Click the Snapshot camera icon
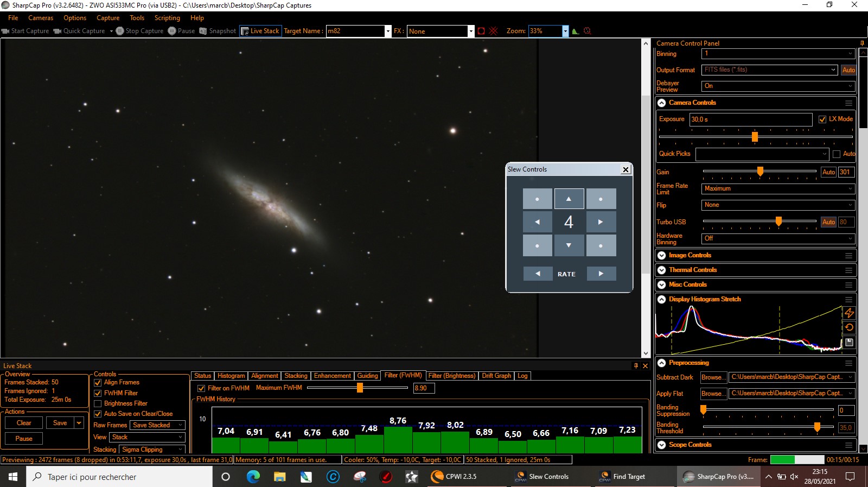Image resolution: width=868 pixels, height=487 pixels. coord(203,31)
